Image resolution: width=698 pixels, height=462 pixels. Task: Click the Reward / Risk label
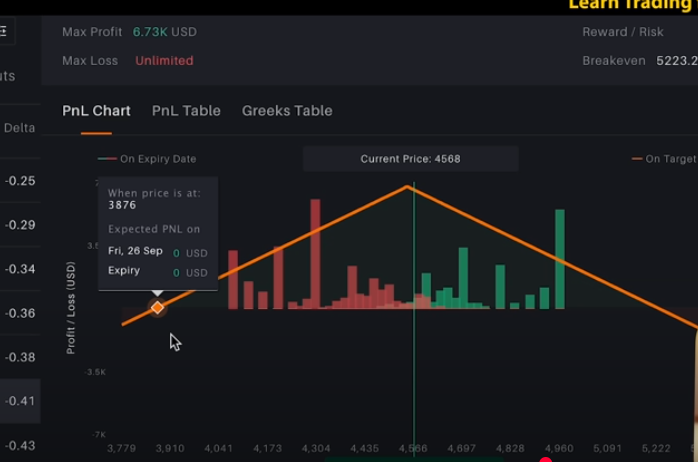tap(623, 32)
